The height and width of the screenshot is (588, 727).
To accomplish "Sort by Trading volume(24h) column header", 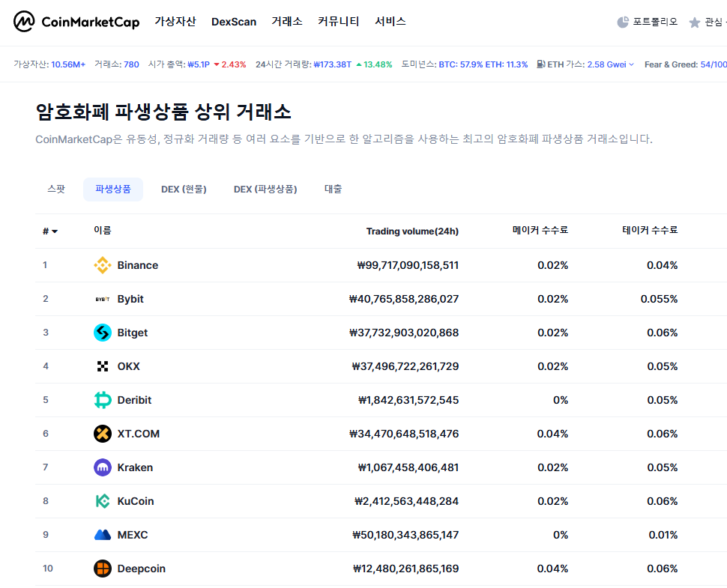I will tap(412, 231).
